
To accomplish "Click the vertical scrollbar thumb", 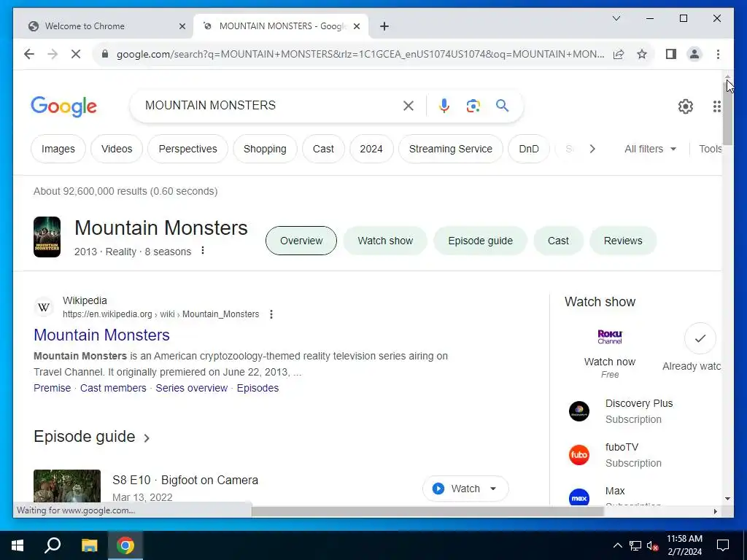I will [x=727, y=113].
